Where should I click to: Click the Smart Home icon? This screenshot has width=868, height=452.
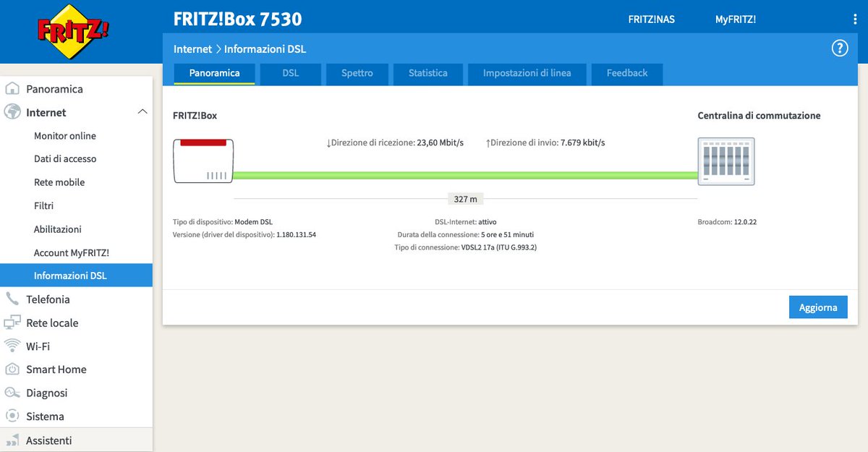pos(12,370)
